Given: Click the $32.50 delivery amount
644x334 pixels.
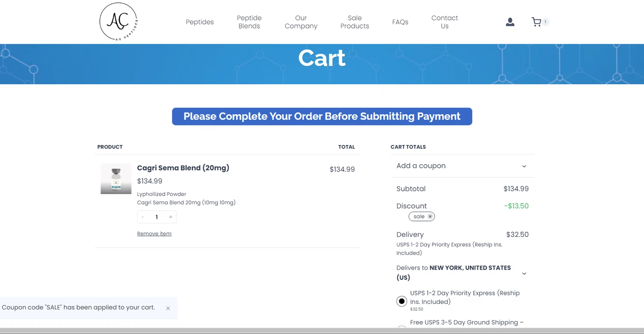Looking at the screenshot, I should (x=517, y=234).
